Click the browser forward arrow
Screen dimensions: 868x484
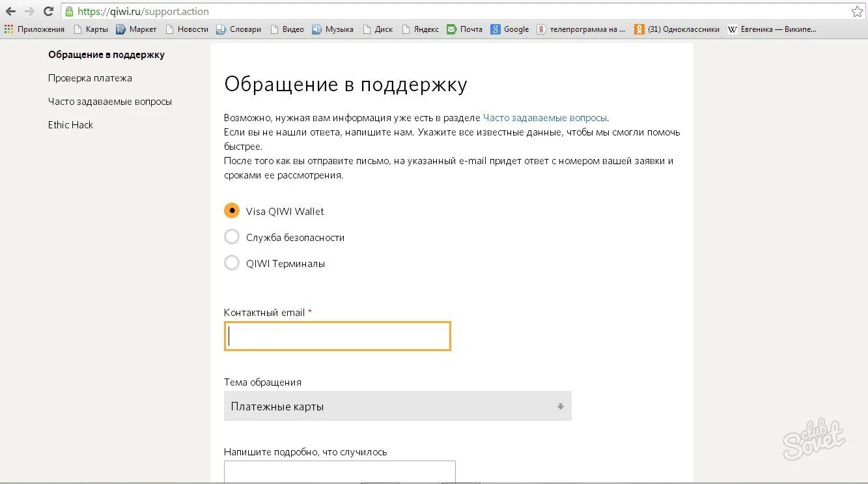point(29,11)
